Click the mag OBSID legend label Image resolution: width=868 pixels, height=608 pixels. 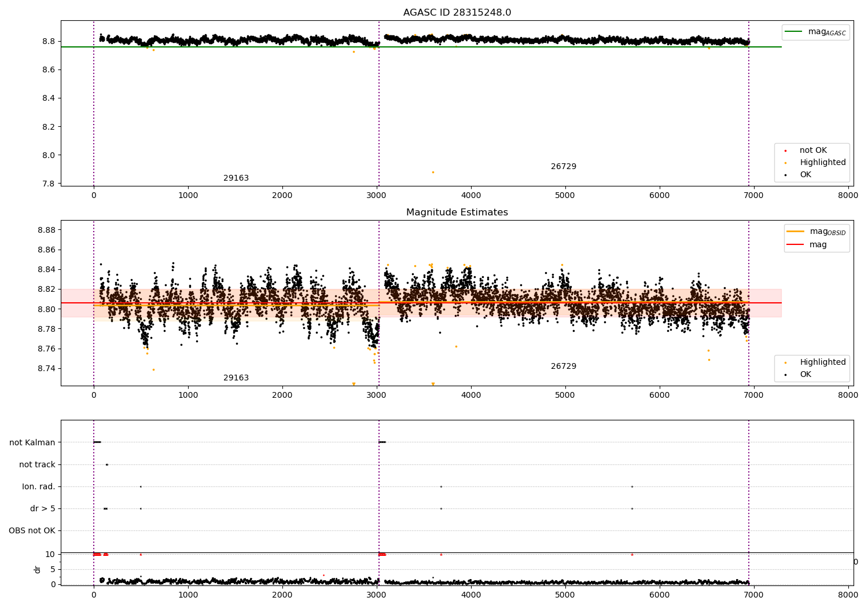827,232
